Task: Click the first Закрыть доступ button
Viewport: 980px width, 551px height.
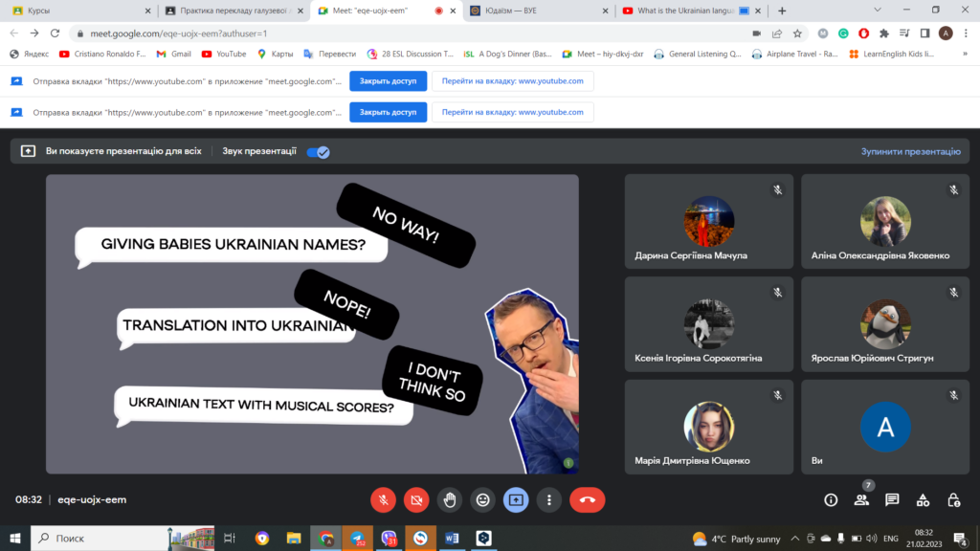Action: pyautogui.click(x=388, y=81)
